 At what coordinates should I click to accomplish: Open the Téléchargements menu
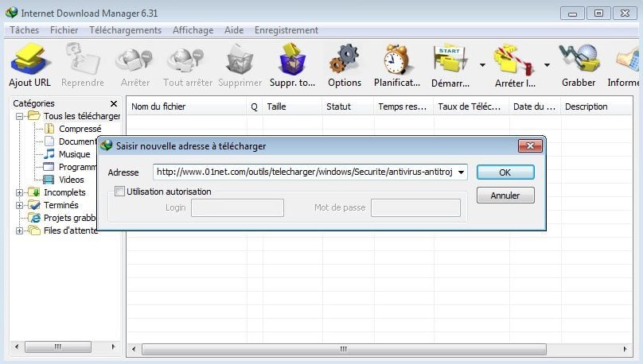(125, 30)
